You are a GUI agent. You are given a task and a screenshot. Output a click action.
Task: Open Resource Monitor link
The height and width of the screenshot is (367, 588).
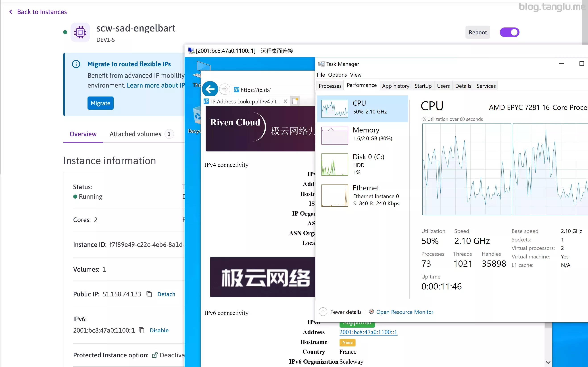pos(404,312)
